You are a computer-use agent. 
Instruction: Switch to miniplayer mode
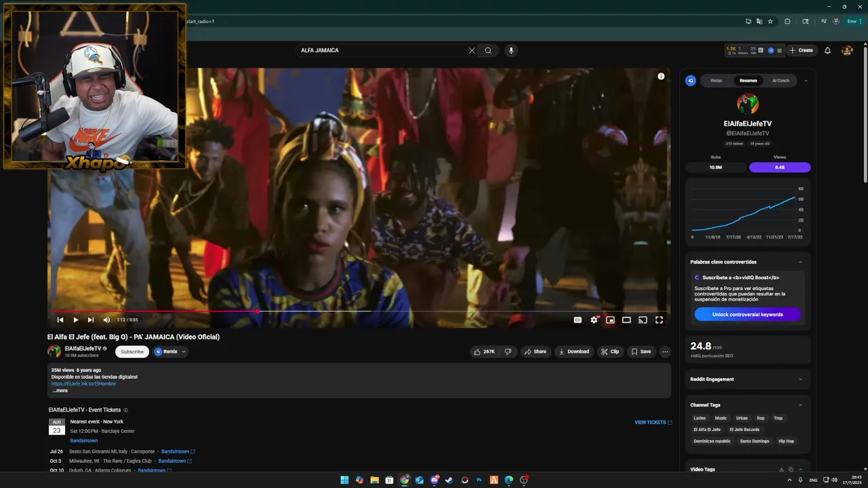click(610, 320)
